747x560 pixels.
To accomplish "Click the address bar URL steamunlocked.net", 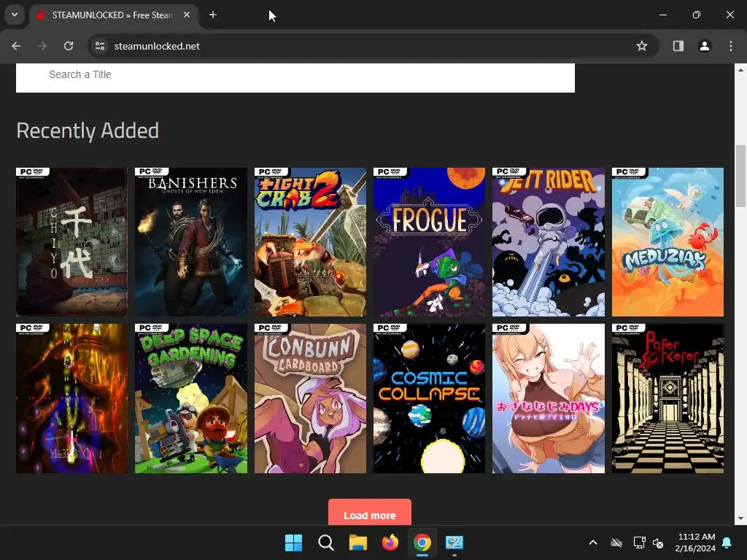I will click(157, 46).
